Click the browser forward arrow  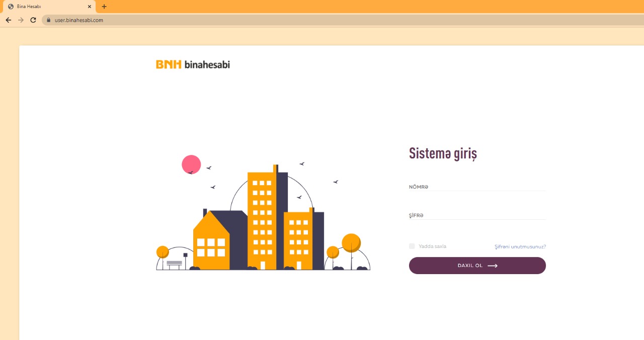[x=21, y=20]
